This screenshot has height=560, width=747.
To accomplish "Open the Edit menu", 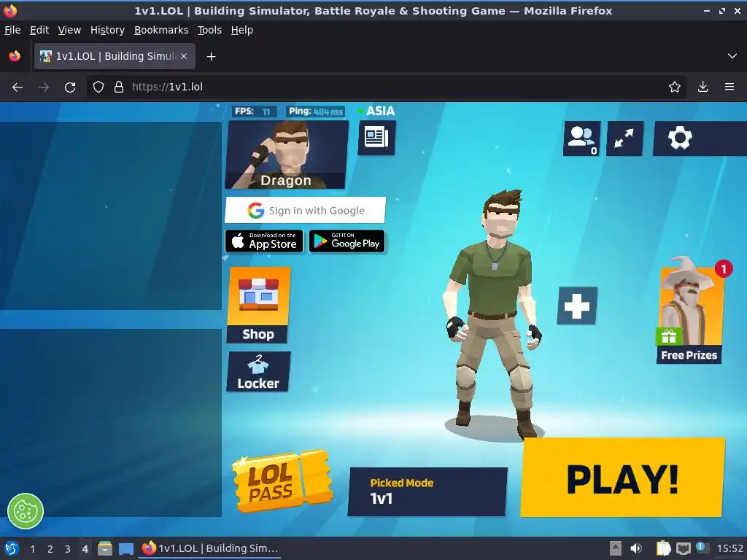I will click(39, 30).
